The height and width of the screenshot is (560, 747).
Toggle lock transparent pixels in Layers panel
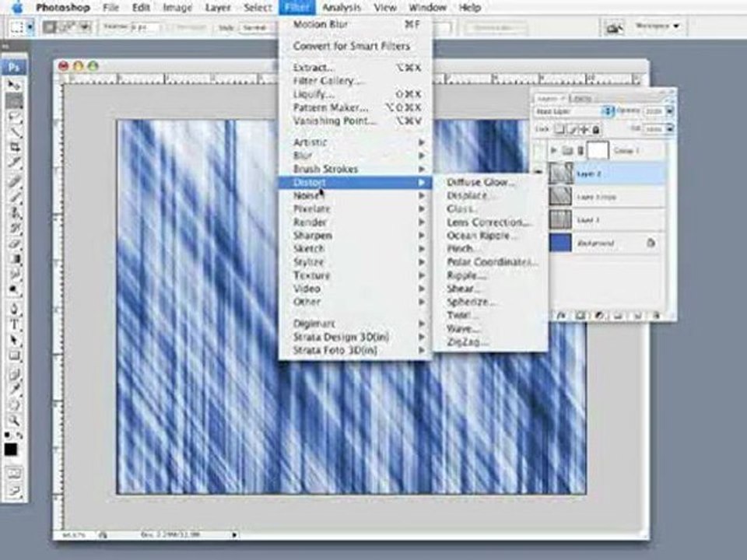click(x=561, y=129)
